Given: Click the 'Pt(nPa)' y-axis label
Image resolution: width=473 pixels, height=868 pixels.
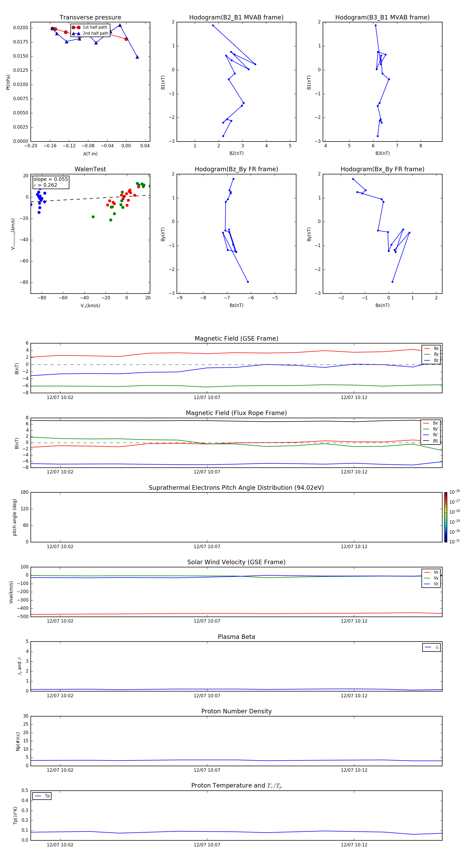Looking at the screenshot, I should click(8, 82).
